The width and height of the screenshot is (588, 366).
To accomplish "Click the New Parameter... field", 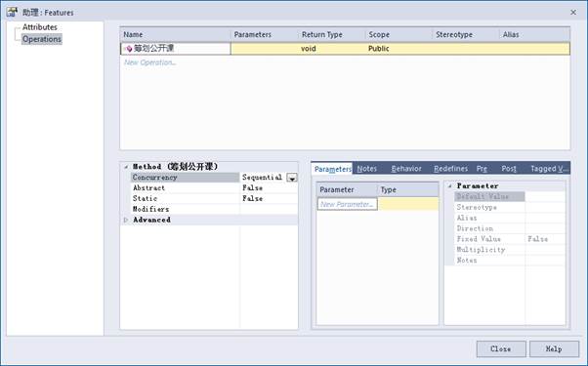I will tap(348, 204).
